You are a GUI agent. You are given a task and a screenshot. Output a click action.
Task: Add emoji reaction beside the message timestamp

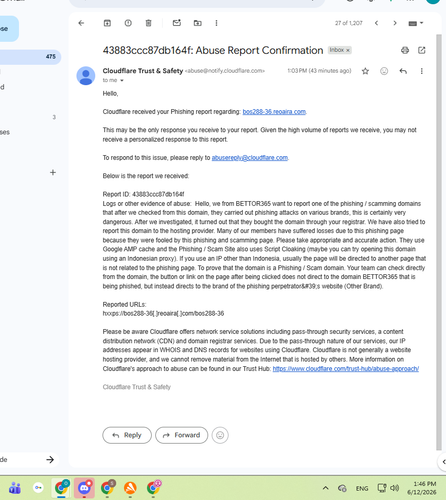click(x=384, y=71)
